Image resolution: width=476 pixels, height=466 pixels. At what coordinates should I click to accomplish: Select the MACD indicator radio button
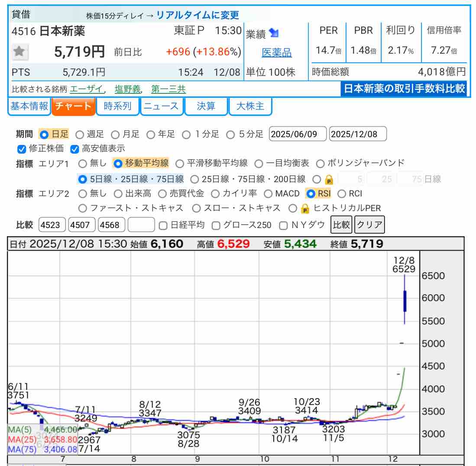[268, 194]
